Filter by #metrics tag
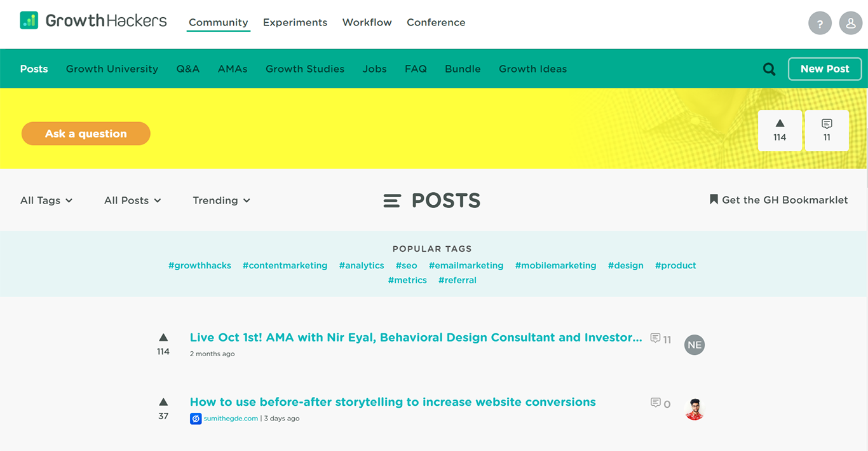The image size is (868, 451). [407, 280]
